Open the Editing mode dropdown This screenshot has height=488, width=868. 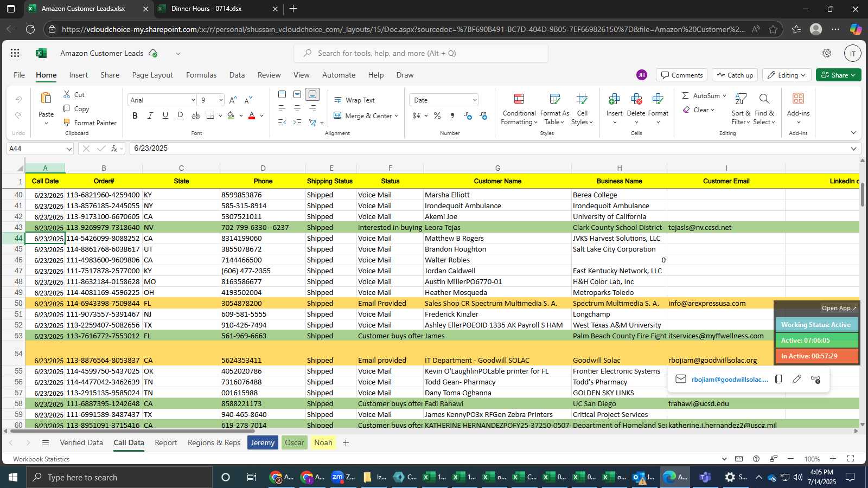(x=786, y=75)
